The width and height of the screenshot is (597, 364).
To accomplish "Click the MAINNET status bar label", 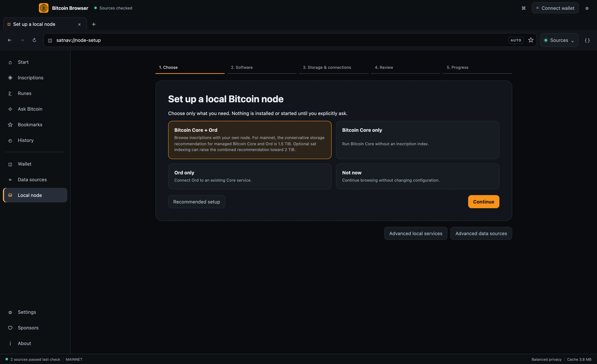I will (74, 359).
